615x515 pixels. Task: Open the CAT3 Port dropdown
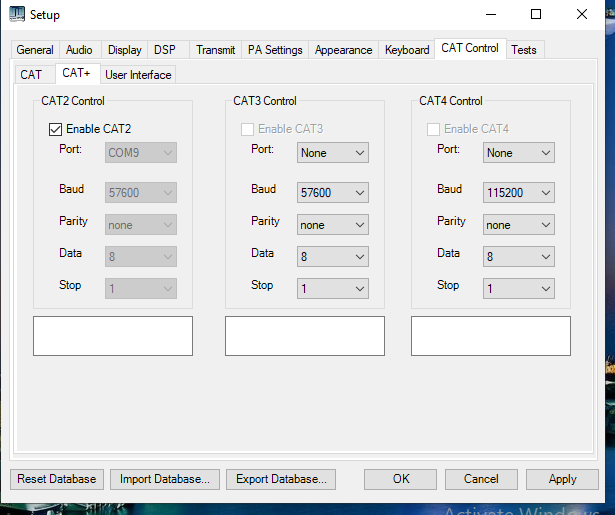[x=333, y=153]
